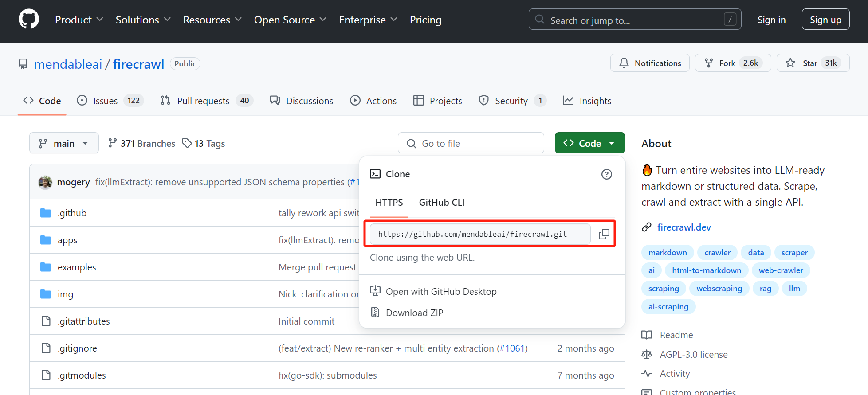Click the examples folder icon
This screenshot has width=868, height=395.
tap(46, 267)
